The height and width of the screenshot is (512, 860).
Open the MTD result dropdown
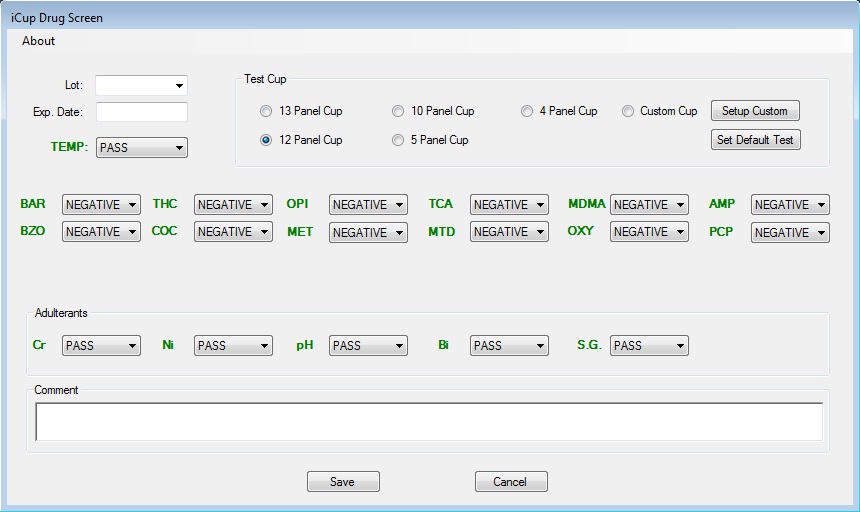(x=509, y=232)
